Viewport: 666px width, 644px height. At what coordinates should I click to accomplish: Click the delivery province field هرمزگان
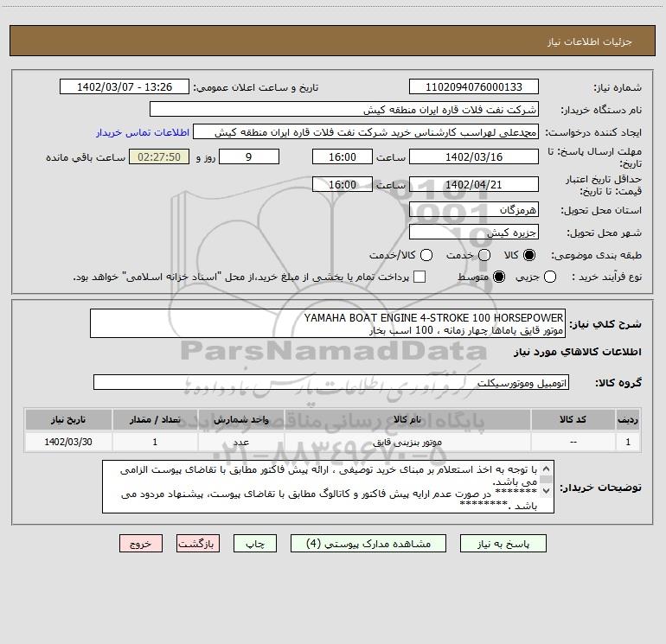pyautogui.click(x=474, y=209)
